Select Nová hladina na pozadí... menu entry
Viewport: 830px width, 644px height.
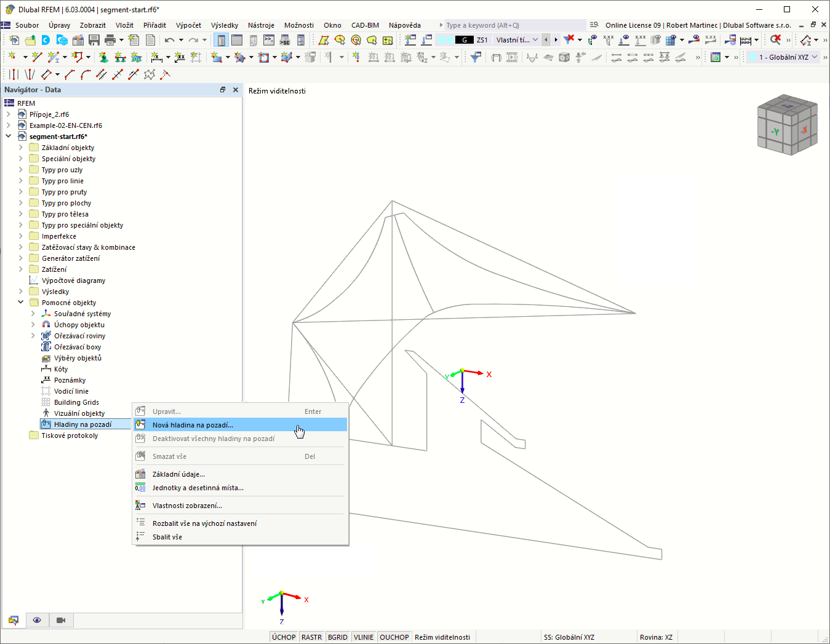[241, 424]
